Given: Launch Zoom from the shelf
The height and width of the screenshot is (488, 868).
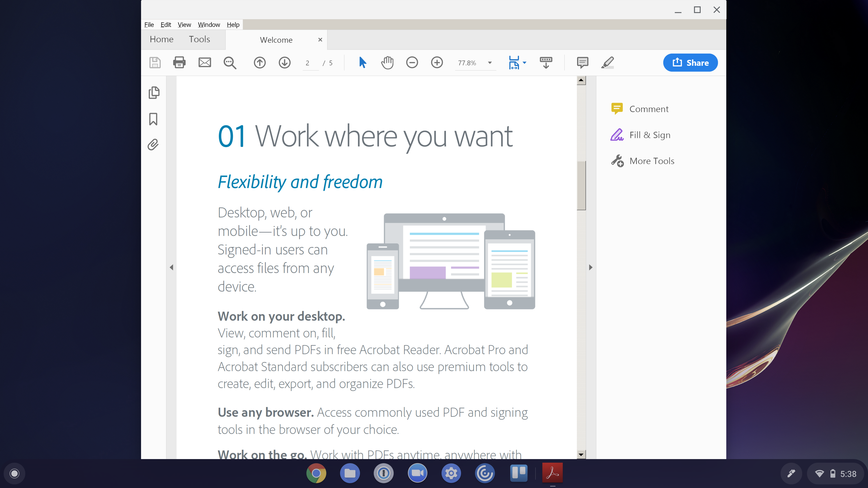Looking at the screenshot, I should click(x=417, y=473).
